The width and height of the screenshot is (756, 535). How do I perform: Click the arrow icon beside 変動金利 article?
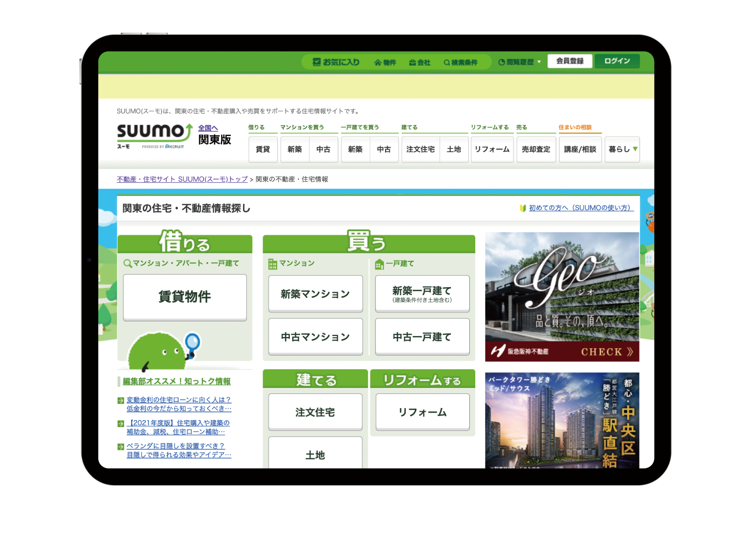point(121,400)
